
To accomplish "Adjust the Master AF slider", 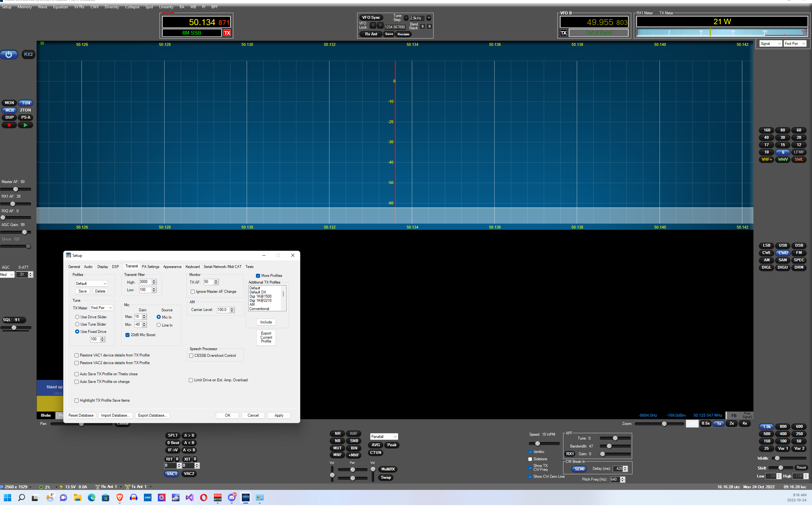I will point(16,189).
